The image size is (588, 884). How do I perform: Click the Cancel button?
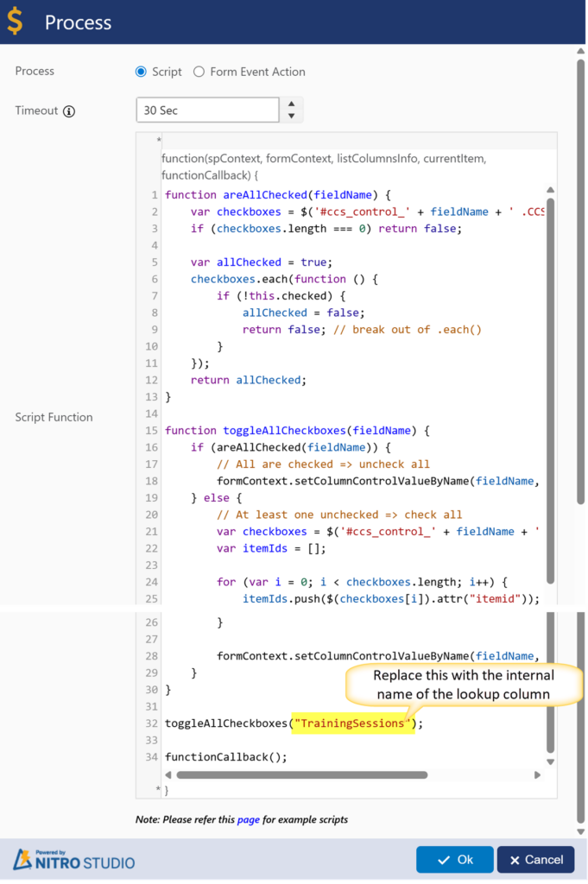pos(535,860)
